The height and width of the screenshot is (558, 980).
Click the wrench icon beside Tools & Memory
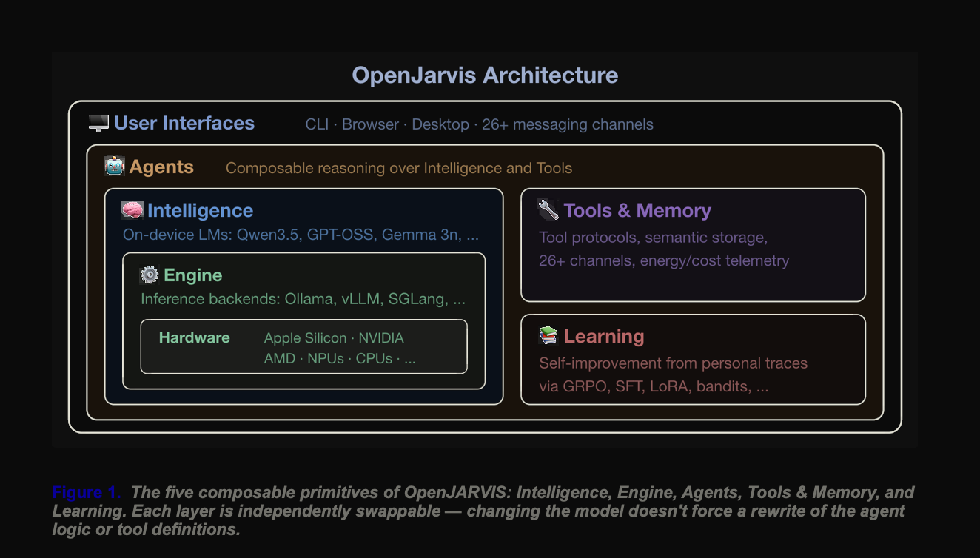pyautogui.click(x=548, y=210)
